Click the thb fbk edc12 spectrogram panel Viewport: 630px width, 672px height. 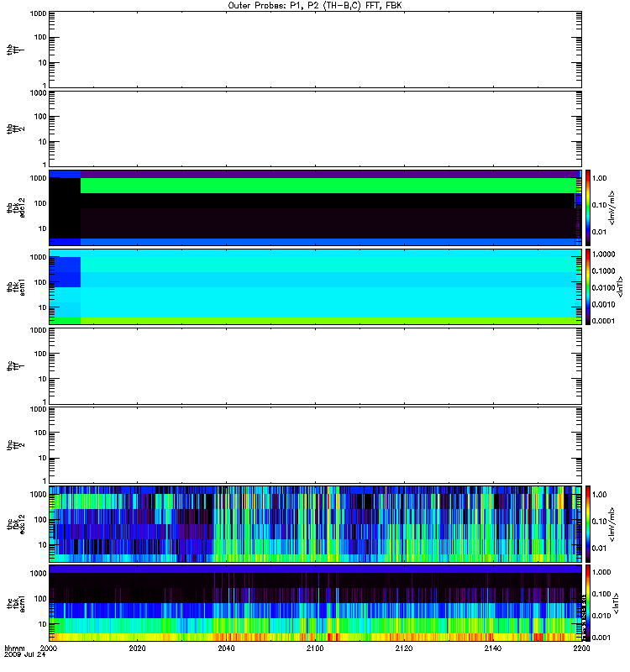tap(315, 207)
